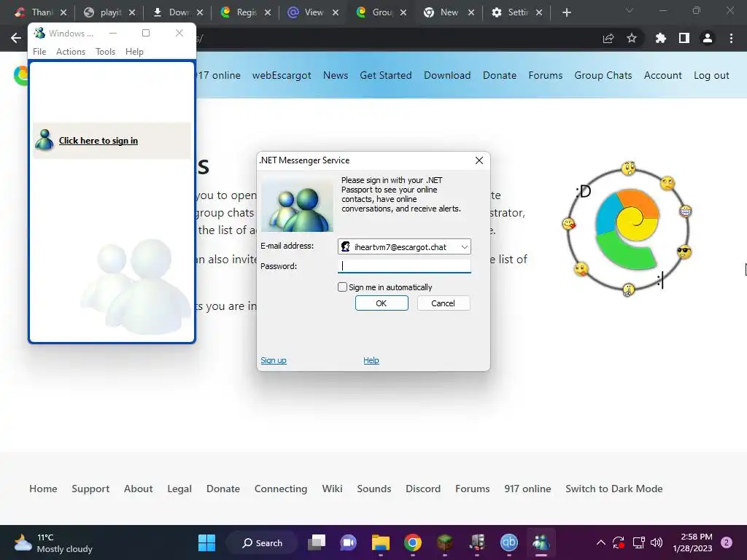
Task: Open News in the site navigation
Action: 336,75
